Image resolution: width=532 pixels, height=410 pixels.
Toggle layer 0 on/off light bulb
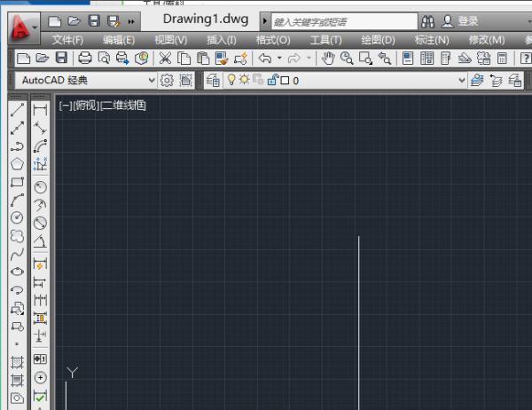(231, 80)
